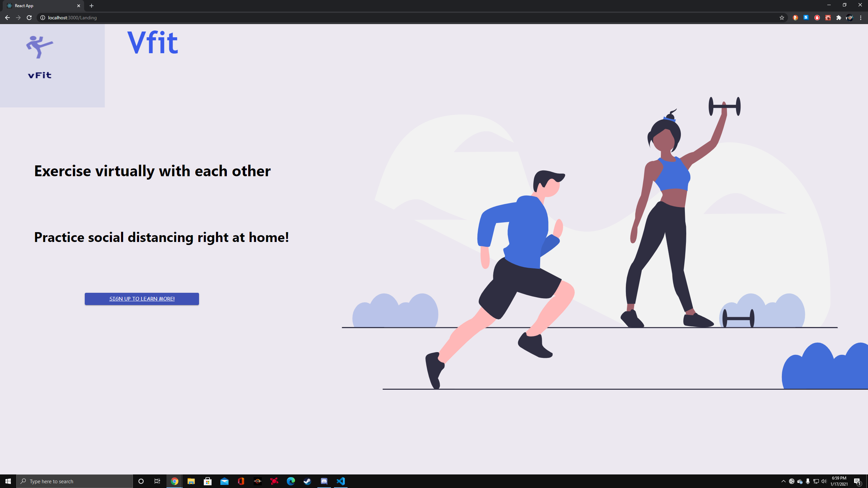
Task: Open Visual Studio Code from taskbar
Action: click(341, 481)
